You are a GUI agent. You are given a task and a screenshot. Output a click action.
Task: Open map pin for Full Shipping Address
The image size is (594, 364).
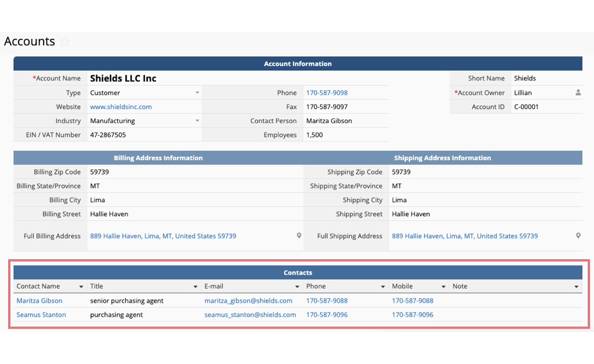tap(578, 236)
